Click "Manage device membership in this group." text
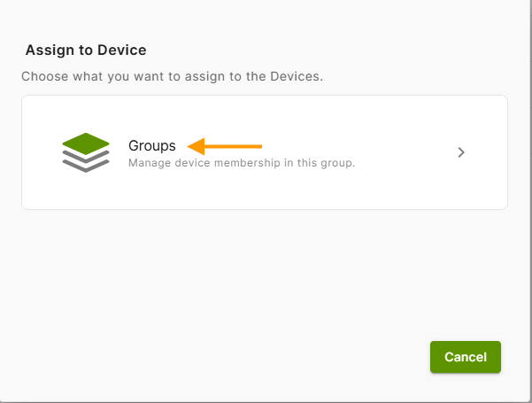Viewport: 532px width, 403px height. (242, 163)
